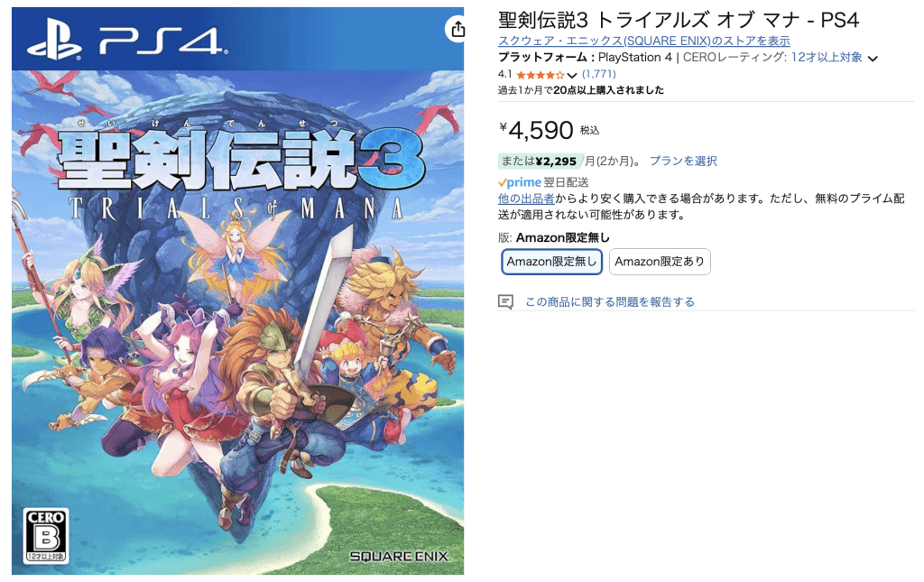Click the Trials of Mana cover image
This screenshot has height=582, width=924.
[x=237, y=291]
